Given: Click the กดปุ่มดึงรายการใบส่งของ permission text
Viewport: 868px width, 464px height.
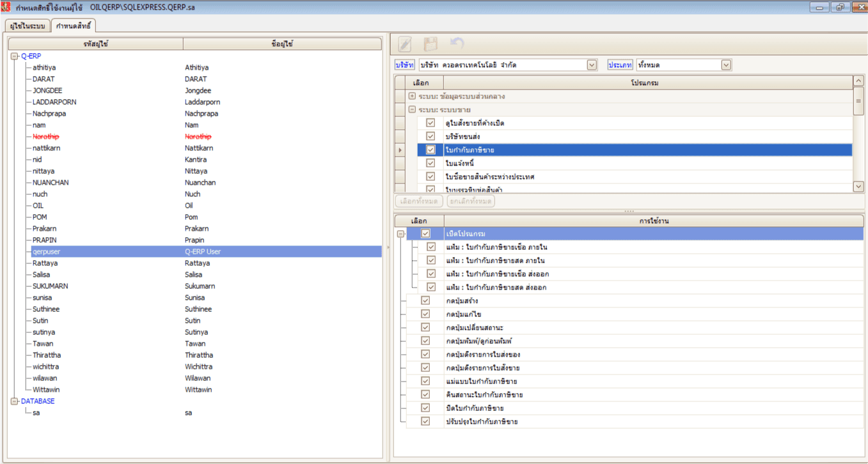Looking at the screenshot, I should coord(483,354).
